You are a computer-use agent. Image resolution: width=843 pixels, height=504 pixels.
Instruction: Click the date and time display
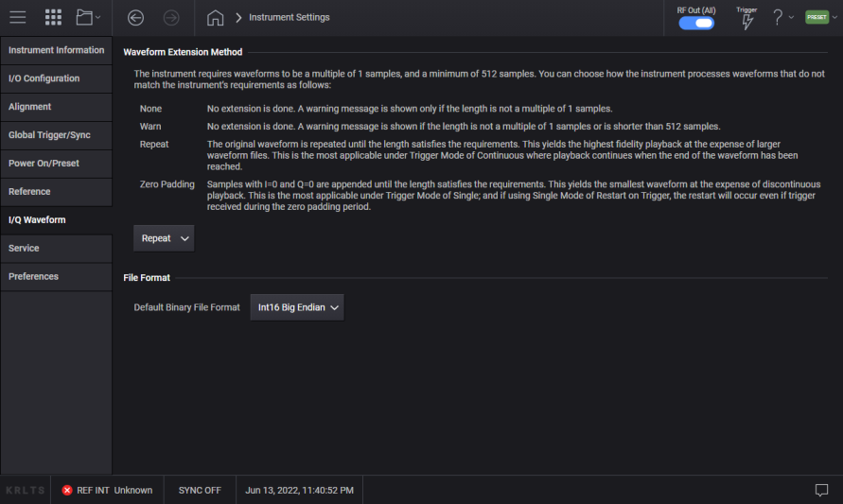tap(299, 490)
